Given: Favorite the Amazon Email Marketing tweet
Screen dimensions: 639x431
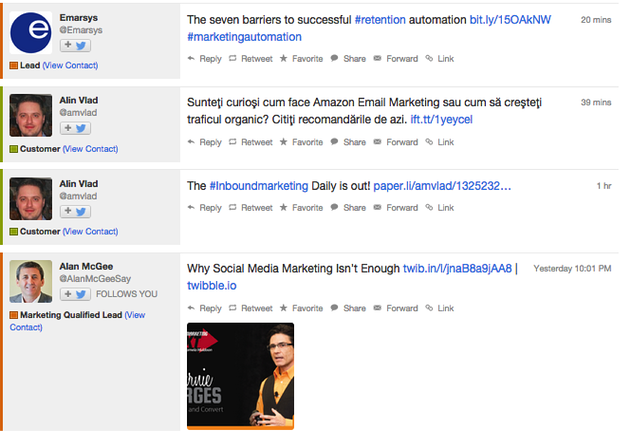Looking at the screenshot, I should 301,142.
